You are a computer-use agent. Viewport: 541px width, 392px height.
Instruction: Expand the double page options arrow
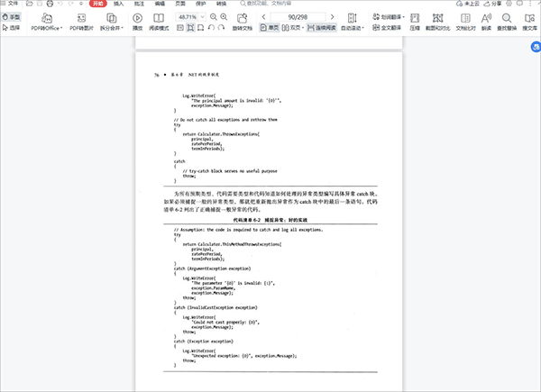303,28
